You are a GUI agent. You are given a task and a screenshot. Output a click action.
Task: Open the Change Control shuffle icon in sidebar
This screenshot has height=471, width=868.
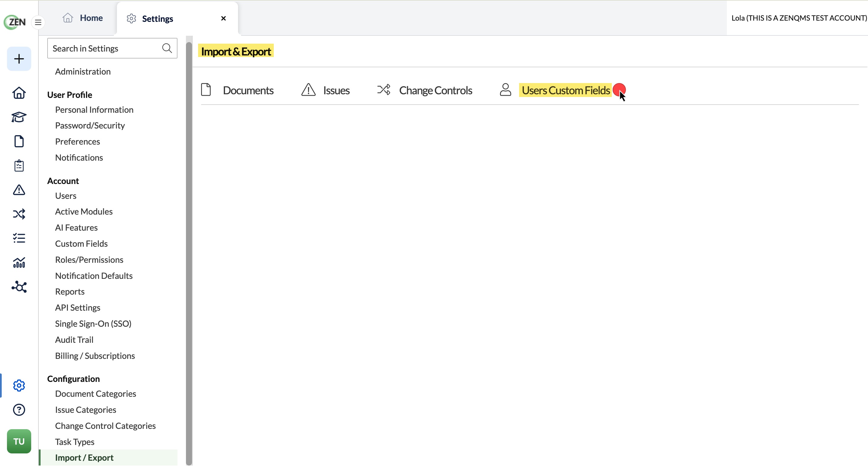[19, 214]
